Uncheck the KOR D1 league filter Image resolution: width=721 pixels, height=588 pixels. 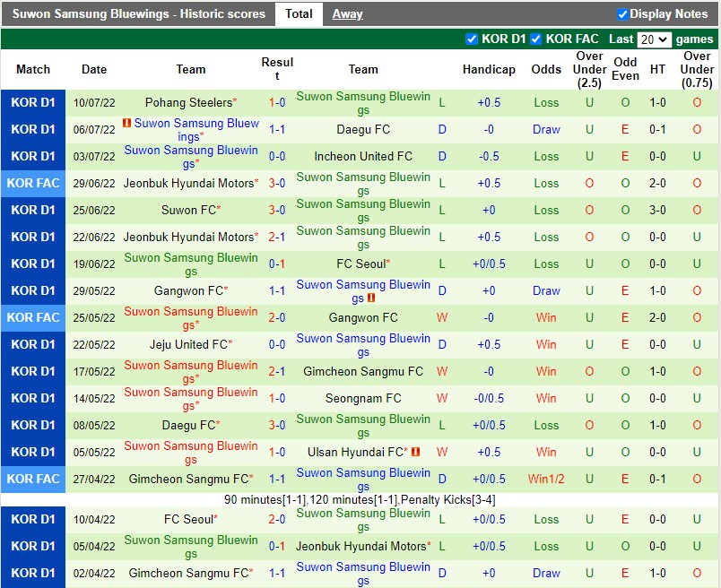click(472, 39)
